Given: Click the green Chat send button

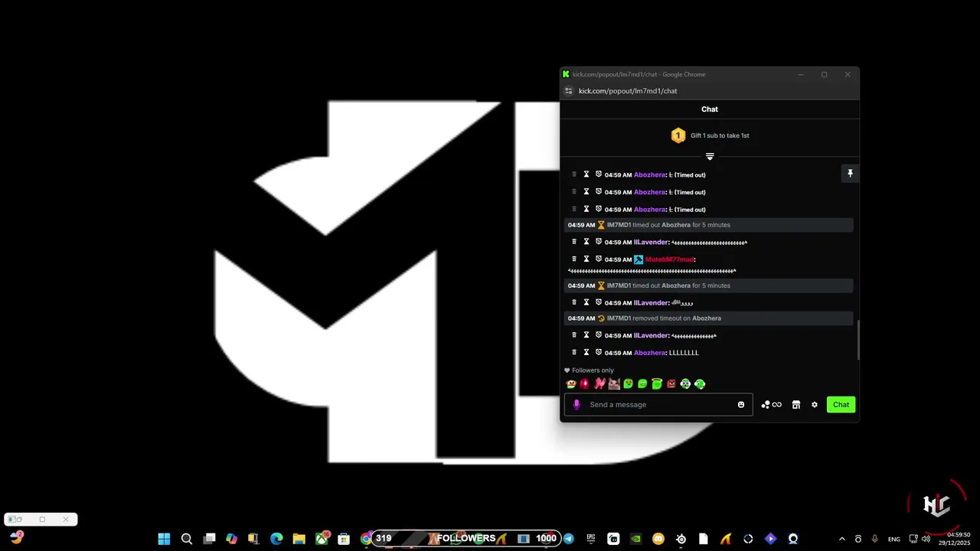Looking at the screenshot, I should pyautogui.click(x=841, y=405).
